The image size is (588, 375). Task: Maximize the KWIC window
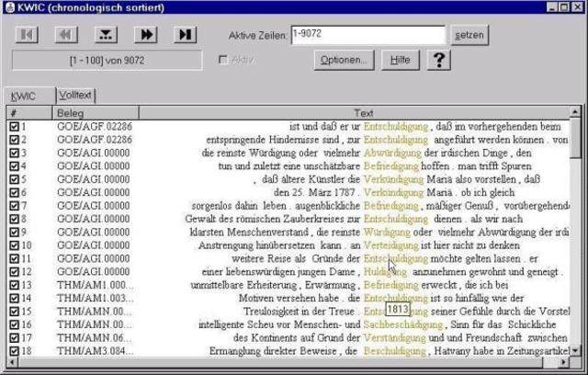coord(564,7)
